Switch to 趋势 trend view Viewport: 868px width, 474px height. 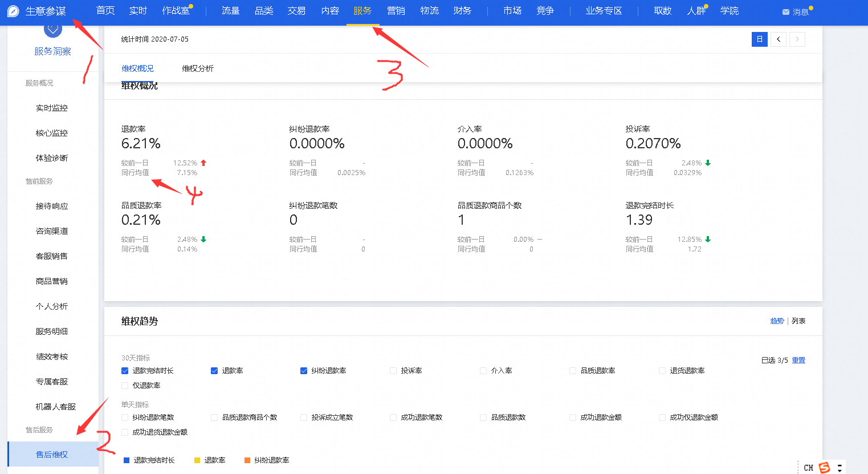click(x=777, y=321)
